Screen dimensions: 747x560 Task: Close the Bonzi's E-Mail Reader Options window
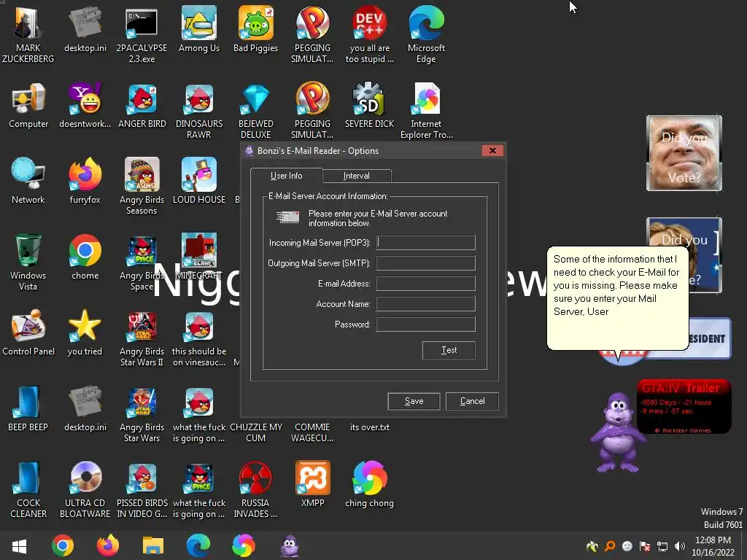tap(492, 150)
